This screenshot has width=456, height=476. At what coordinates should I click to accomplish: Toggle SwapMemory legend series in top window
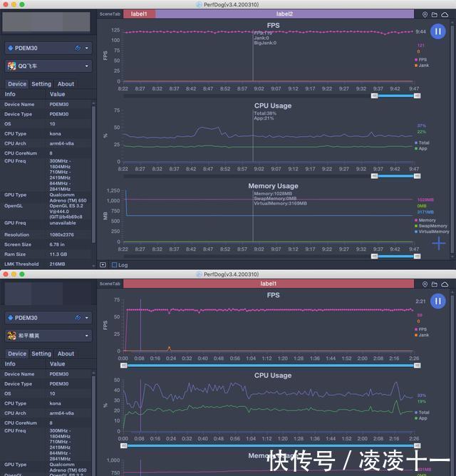click(x=431, y=226)
